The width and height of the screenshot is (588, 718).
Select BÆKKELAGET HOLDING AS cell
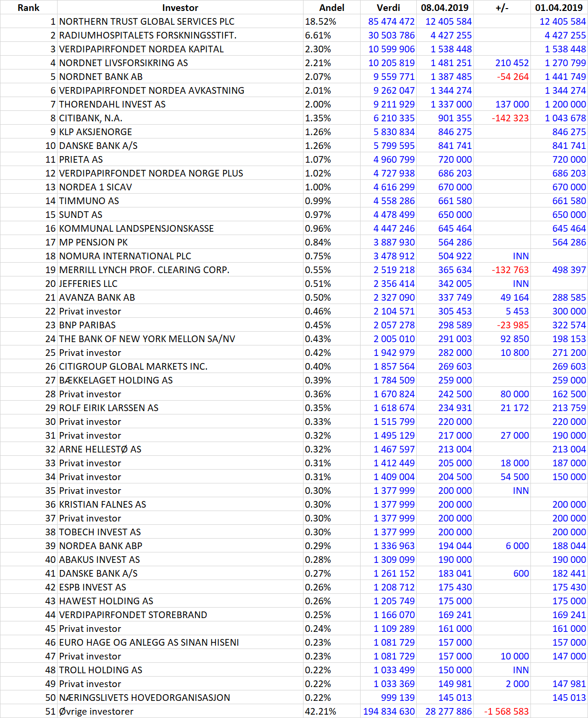[x=180, y=380]
